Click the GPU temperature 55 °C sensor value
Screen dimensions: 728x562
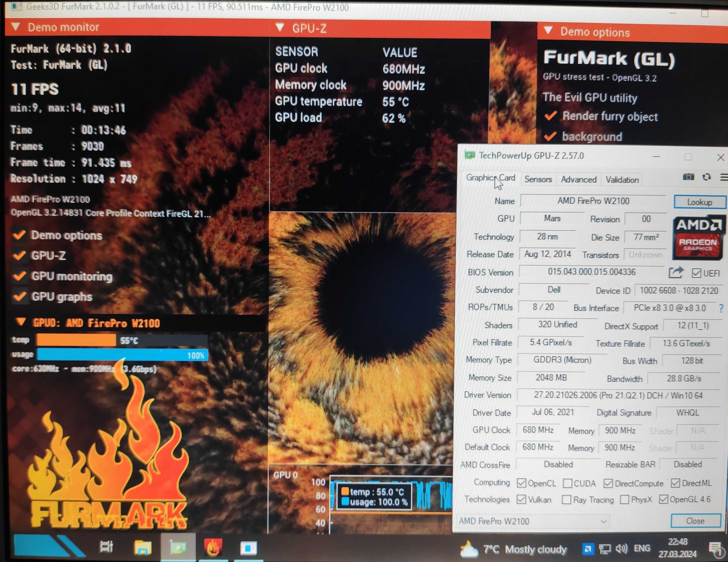click(395, 102)
